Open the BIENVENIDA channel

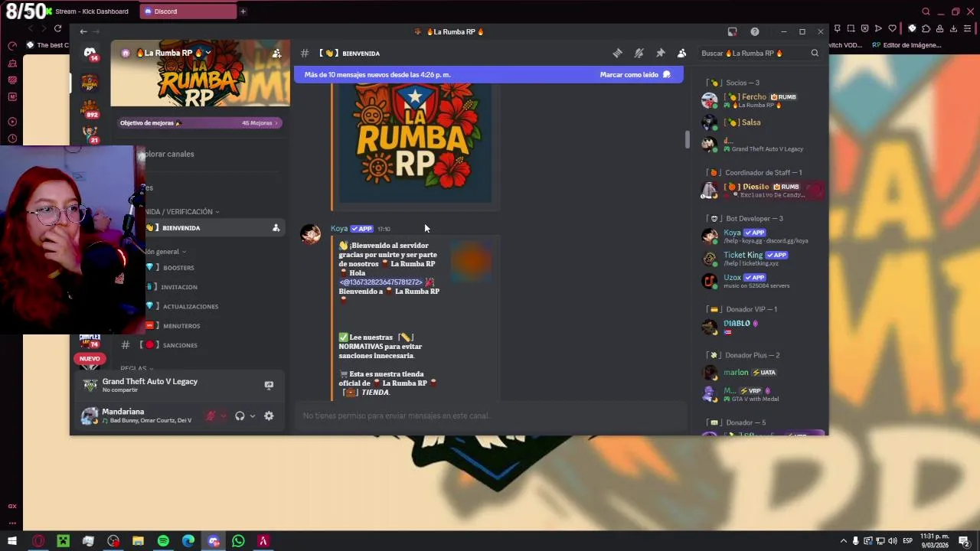click(208, 228)
